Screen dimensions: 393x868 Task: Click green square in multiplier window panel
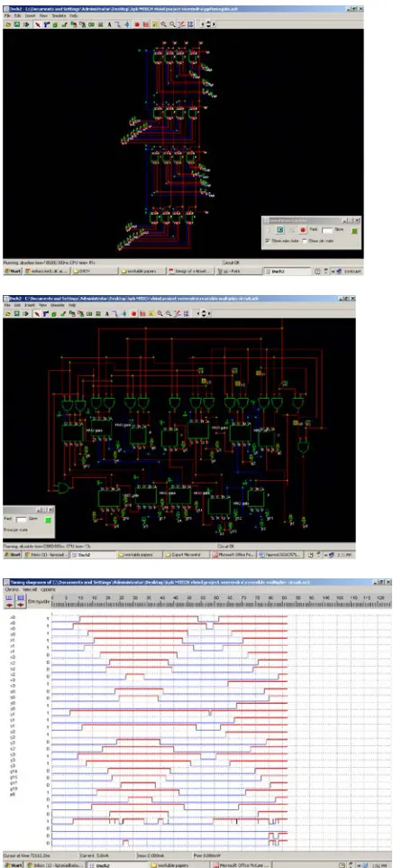(x=47, y=520)
